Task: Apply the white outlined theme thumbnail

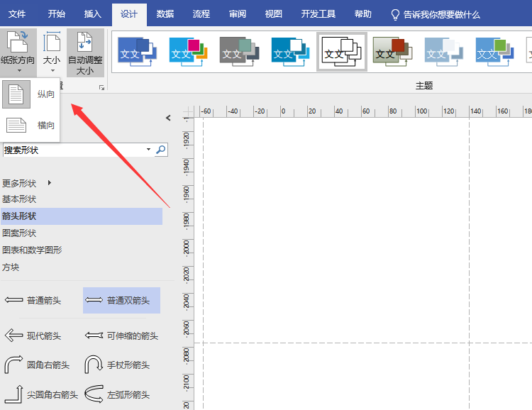Action: [x=341, y=51]
